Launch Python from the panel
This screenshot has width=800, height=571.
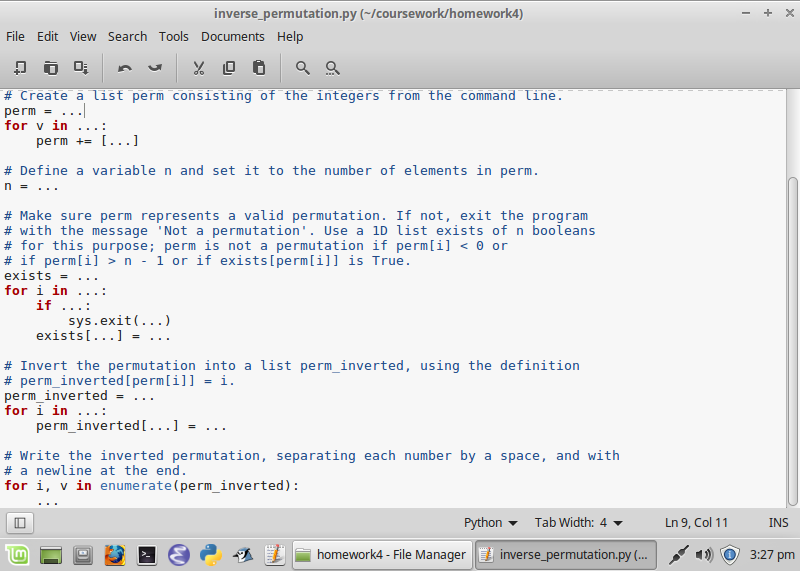tap(210, 555)
